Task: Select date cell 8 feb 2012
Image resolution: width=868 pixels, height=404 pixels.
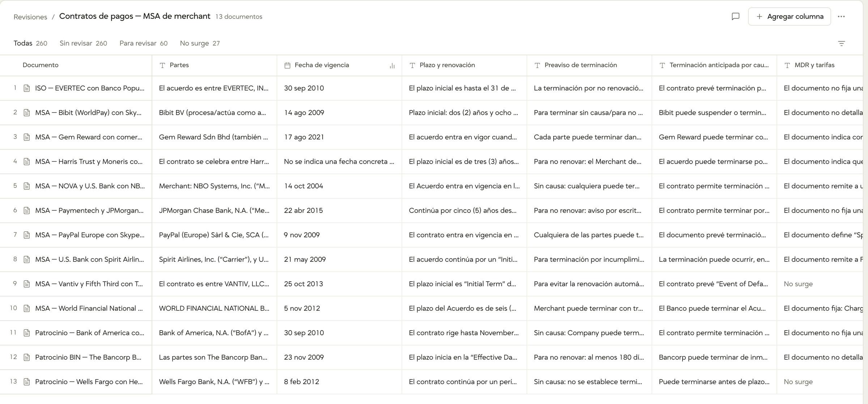Action: pyautogui.click(x=339, y=382)
